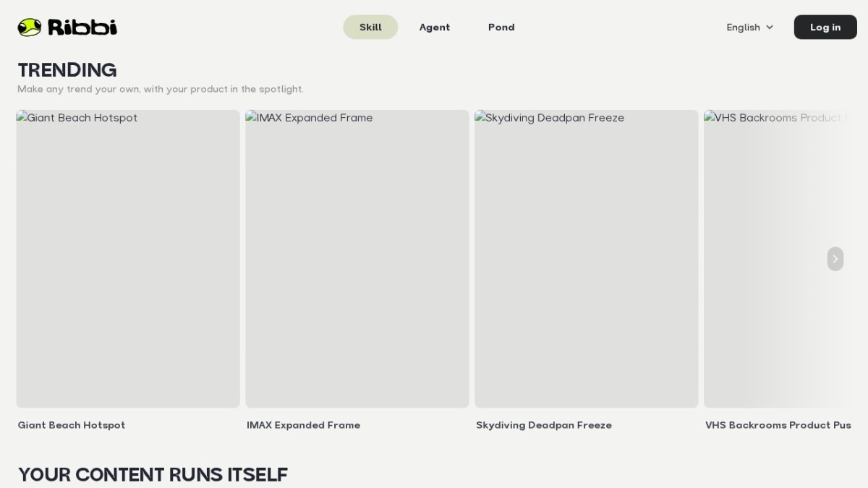Click the broken image icon on Giant Beach Hotspot
This screenshot has height=488, width=868.
pos(22,117)
